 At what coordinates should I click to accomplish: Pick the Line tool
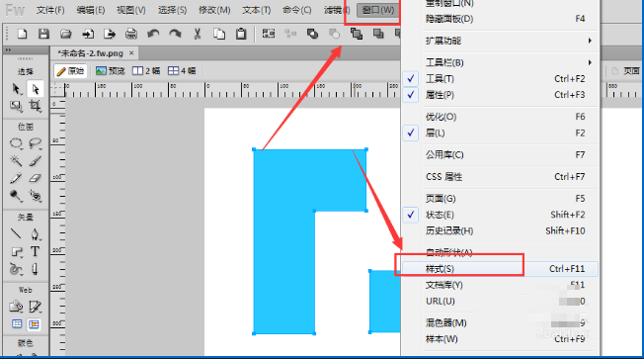[16, 233]
